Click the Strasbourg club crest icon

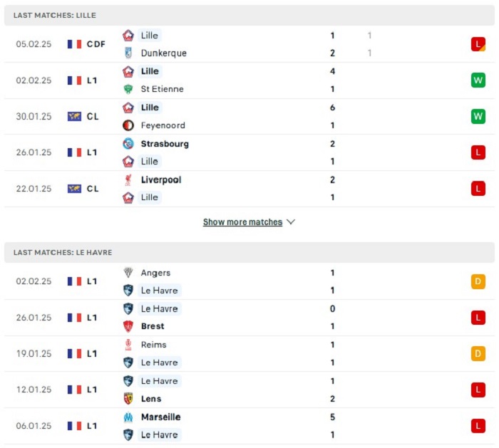click(x=128, y=144)
